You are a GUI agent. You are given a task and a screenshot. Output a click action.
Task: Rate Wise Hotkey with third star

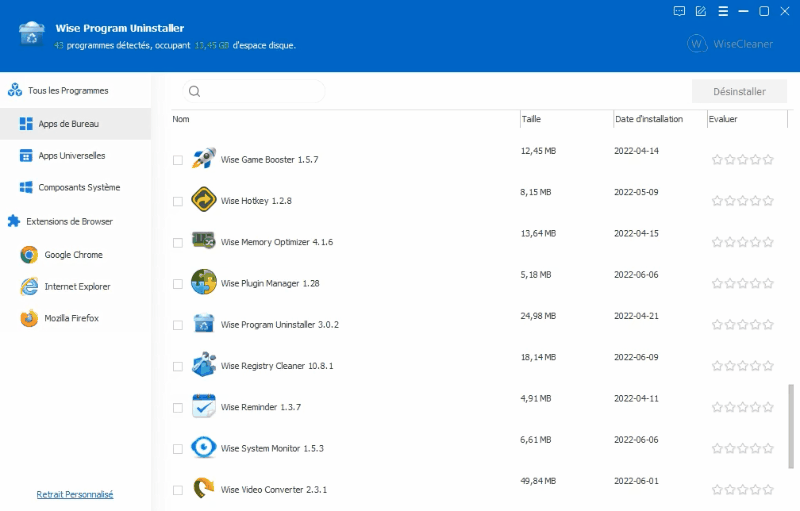(743, 201)
